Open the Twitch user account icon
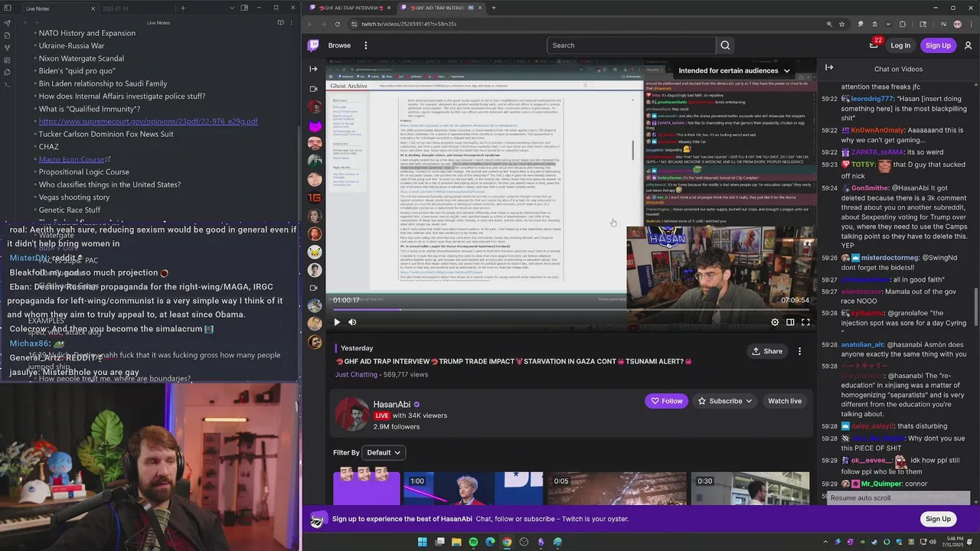The height and width of the screenshot is (551, 980). 969,45
